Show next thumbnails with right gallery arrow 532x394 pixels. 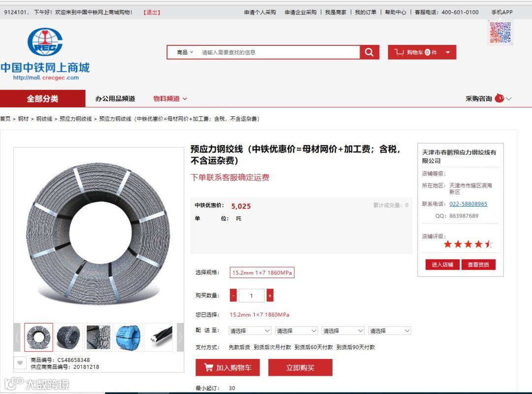click(180, 337)
